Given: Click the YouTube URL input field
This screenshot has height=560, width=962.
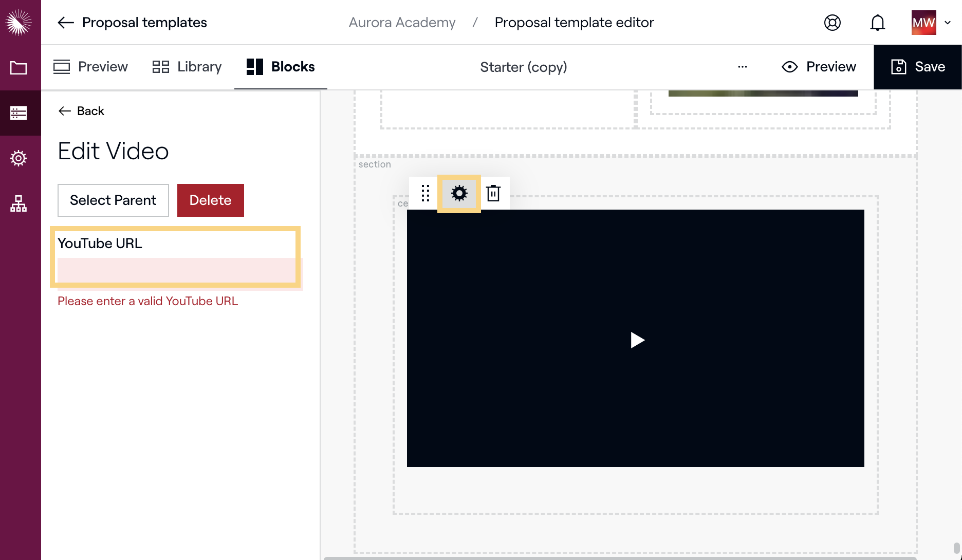Looking at the screenshot, I should click(x=176, y=270).
